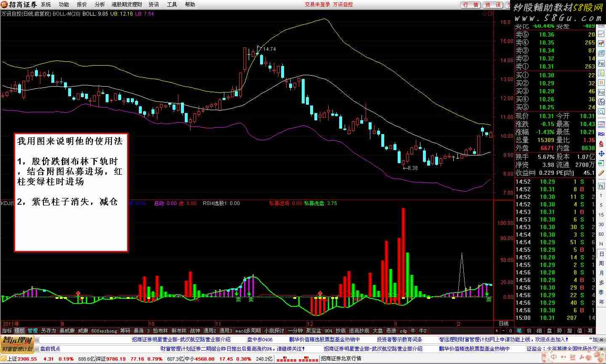The image size is (606, 364).
Task: Select the 追高抄底 indicator template
Action: [x=359, y=331]
